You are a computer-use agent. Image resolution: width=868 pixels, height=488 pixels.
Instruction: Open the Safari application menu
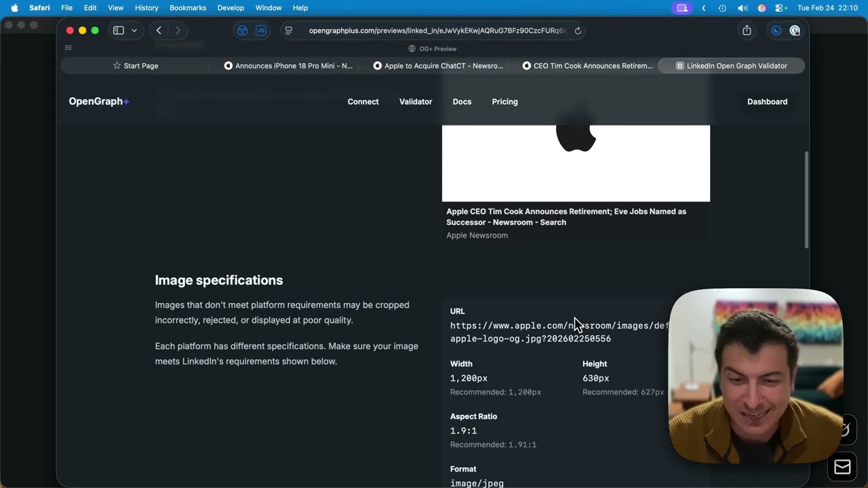click(39, 8)
